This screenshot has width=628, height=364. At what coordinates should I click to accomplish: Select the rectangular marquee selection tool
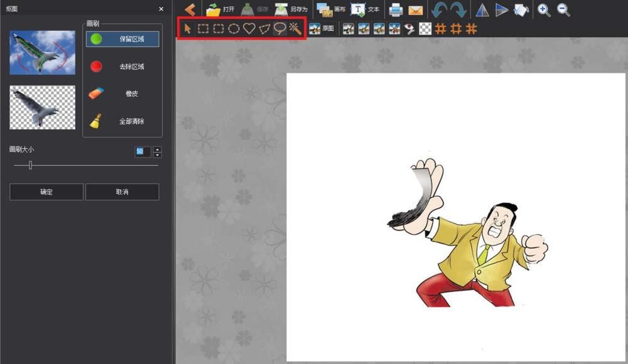[203, 28]
